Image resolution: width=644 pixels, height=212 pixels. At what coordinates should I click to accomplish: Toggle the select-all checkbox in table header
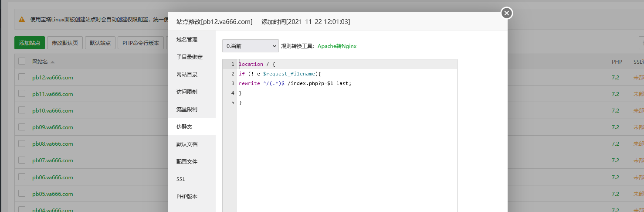(22, 62)
